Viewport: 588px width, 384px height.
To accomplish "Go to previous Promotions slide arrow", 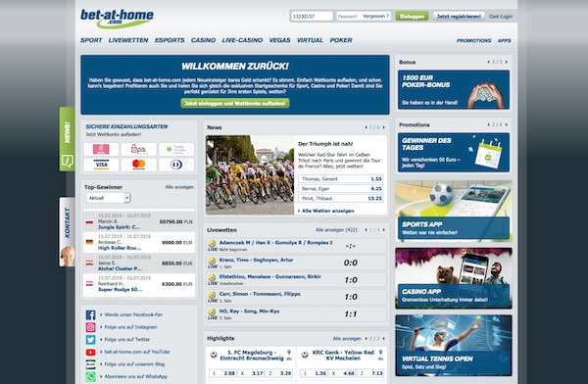I will tap(488, 124).
